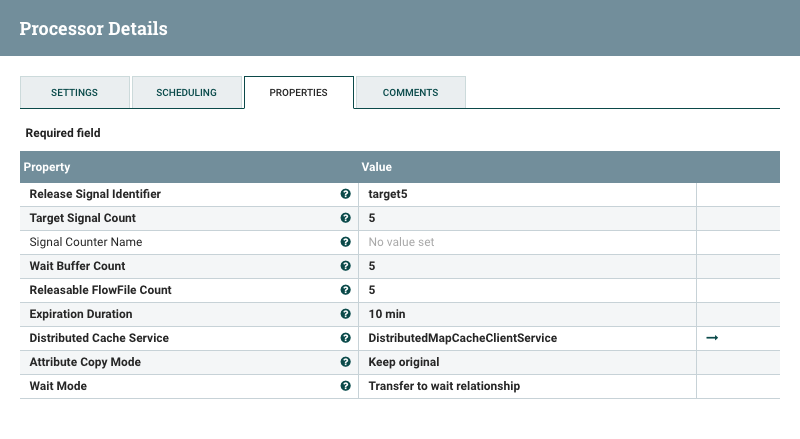
Task: Open Distributed Cache Service value dropdown
Action: 526,338
